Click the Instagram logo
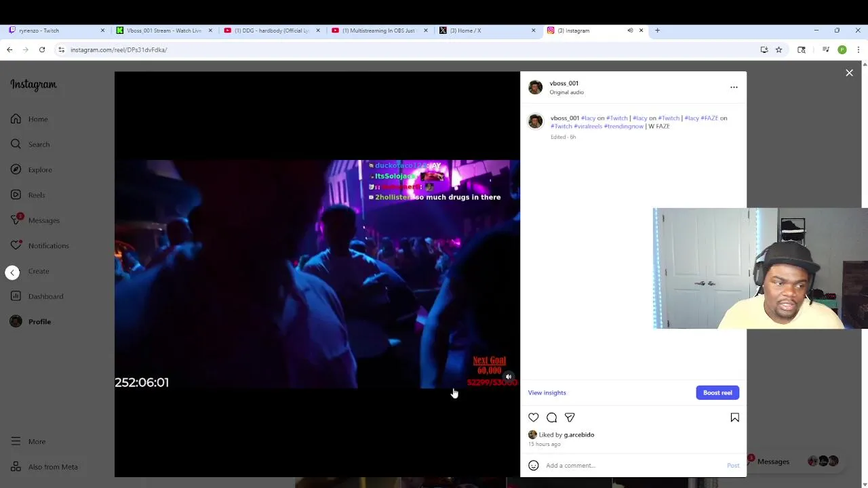The width and height of the screenshot is (868, 488). [x=33, y=85]
